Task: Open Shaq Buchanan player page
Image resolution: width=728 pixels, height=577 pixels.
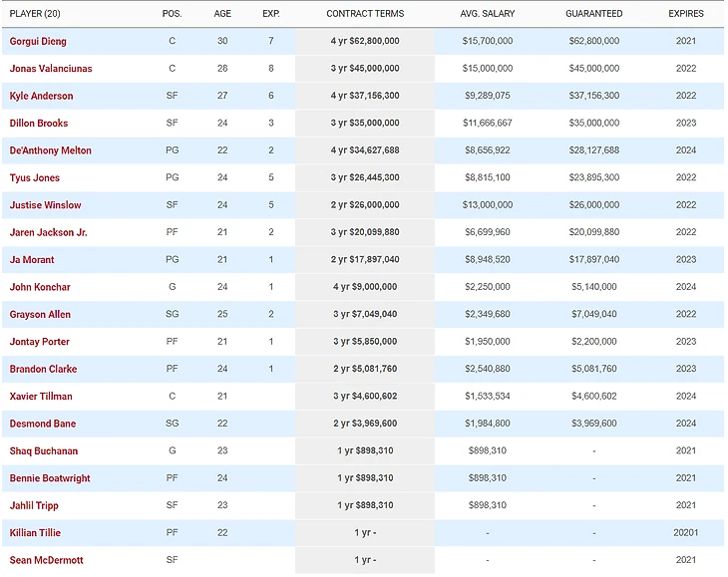Action: [44, 451]
